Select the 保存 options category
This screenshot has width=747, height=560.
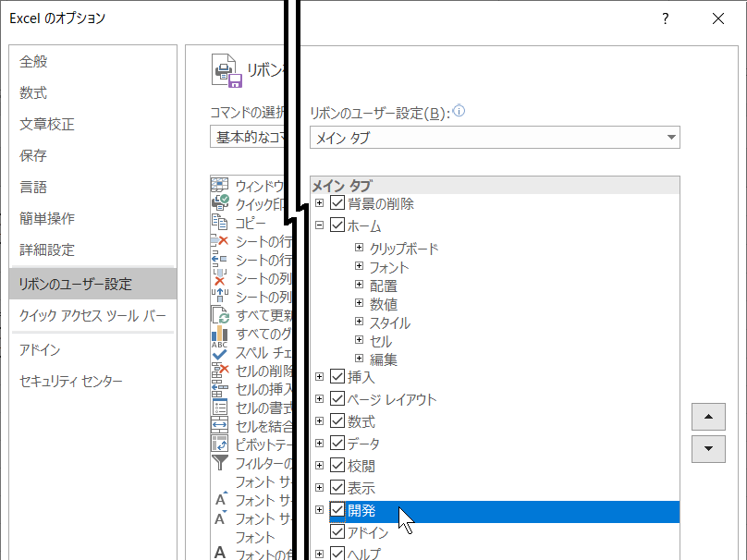[x=92, y=156]
